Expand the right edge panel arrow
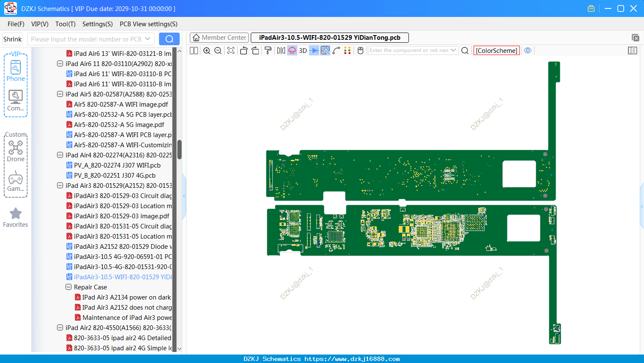The height and width of the screenshot is (363, 644). [x=642, y=206]
